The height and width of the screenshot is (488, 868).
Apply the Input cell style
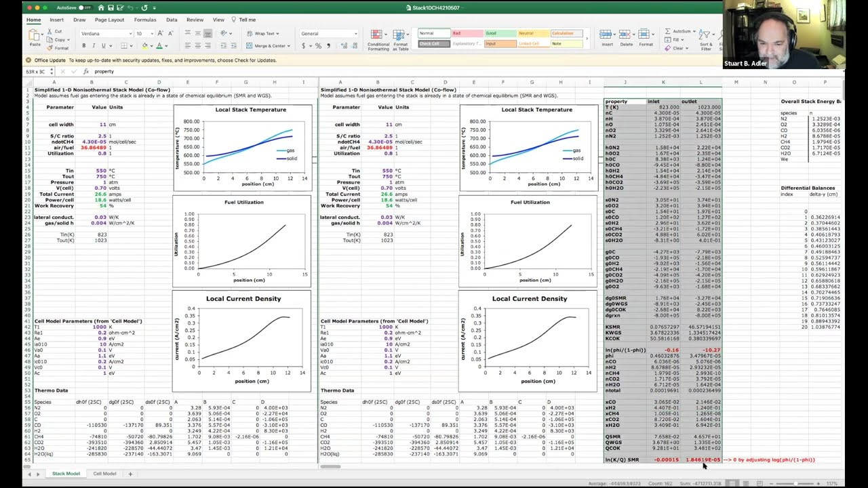tap(500, 43)
